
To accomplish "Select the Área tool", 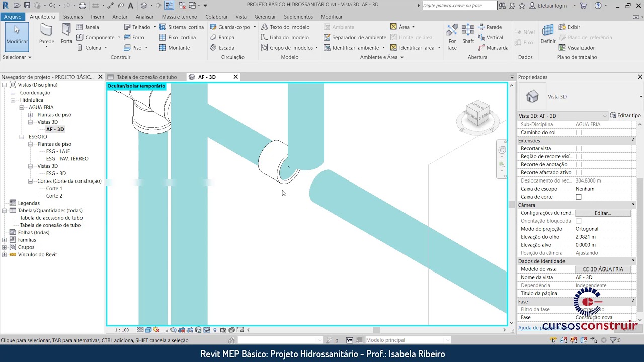I will (399, 27).
